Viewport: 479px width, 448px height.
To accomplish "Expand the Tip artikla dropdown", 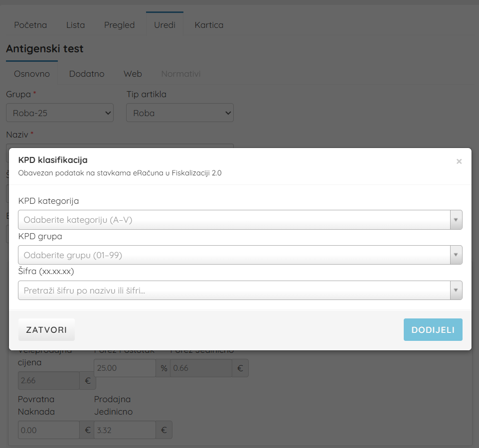I will (180, 113).
